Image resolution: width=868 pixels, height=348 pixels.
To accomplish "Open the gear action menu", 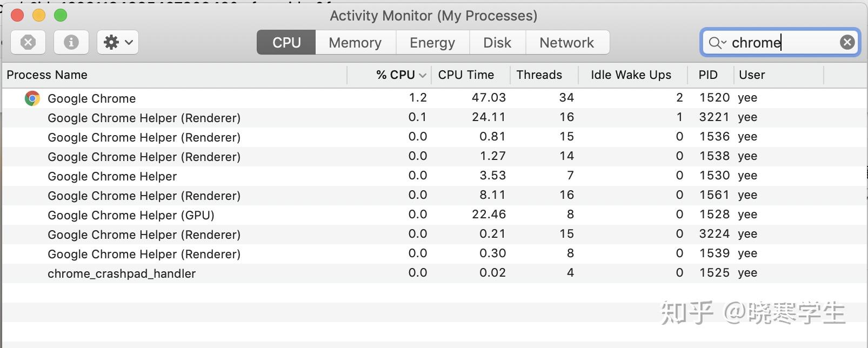I will pyautogui.click(x=118, y=42).
